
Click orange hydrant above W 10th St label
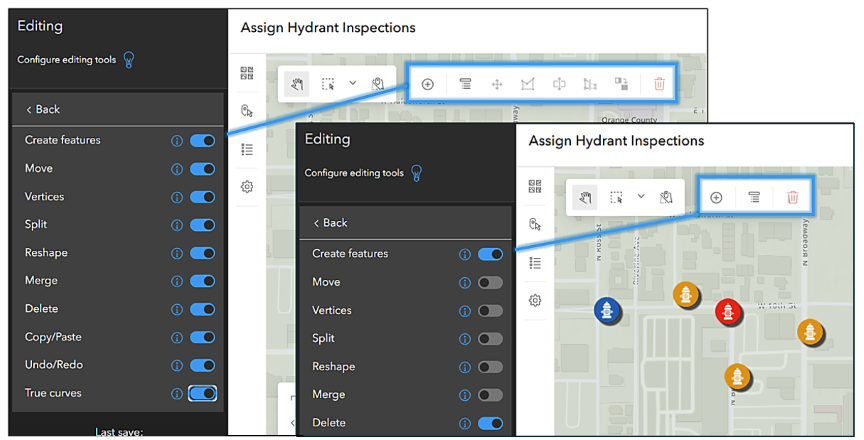coord(686,295)
